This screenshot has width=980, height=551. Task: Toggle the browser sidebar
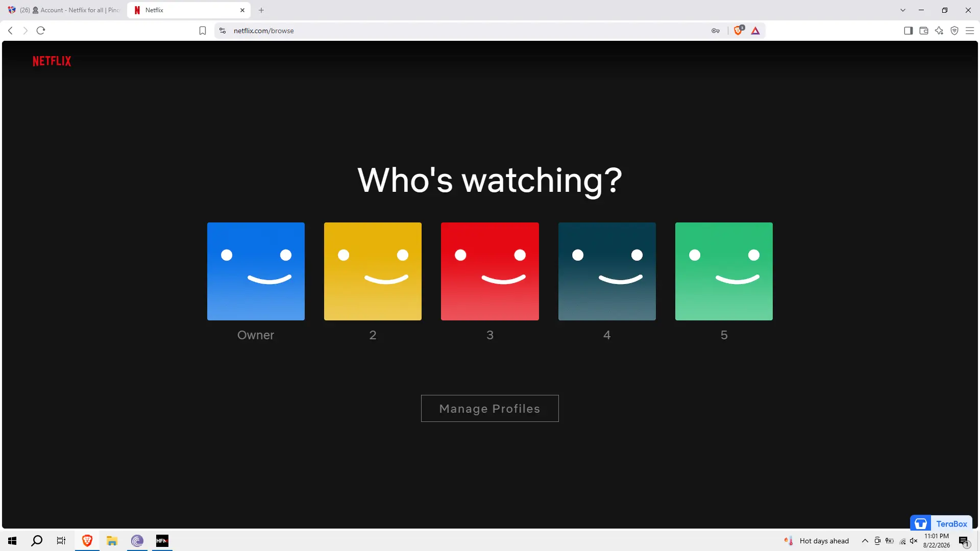pos(908,31)
